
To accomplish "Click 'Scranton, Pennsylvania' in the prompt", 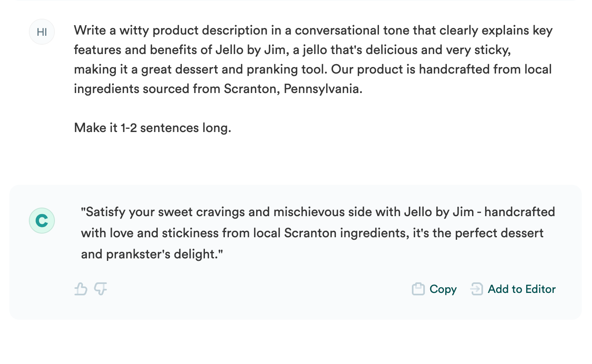I will pyautogui.click(x=293, y=89).
